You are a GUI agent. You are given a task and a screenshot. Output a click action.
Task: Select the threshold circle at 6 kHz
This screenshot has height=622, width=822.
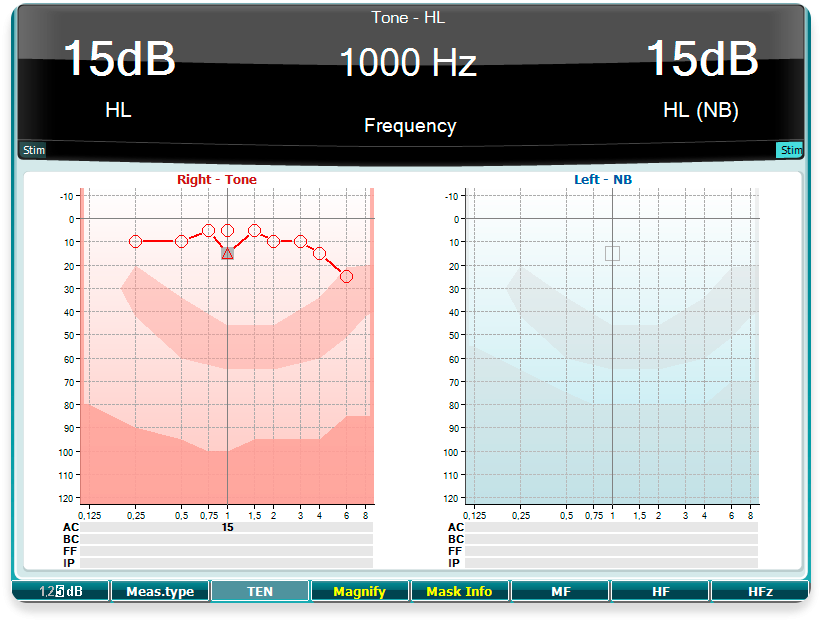pyautogui.click(x=346, y=276)
